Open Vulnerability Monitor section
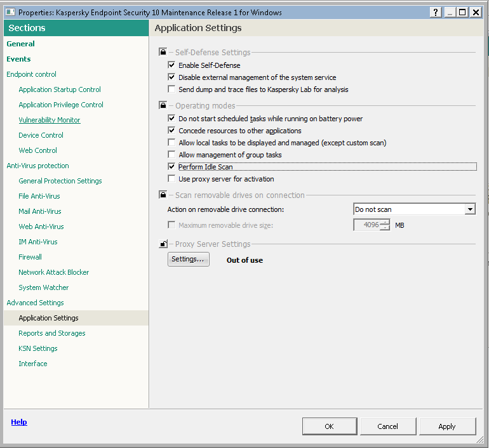Viewport: 489px width, 448px height. coord(50,120)
